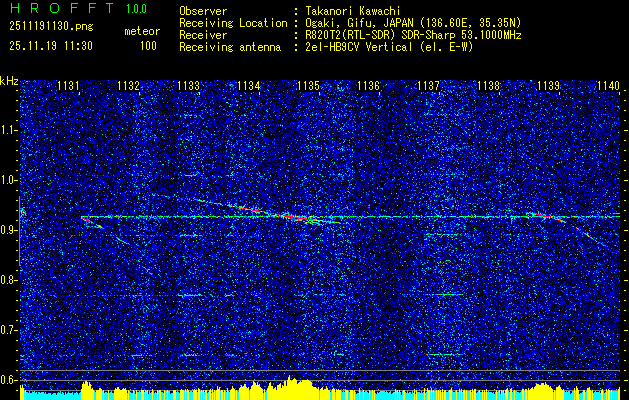
Task: Click the 1139 time marker
Action: 549,86
